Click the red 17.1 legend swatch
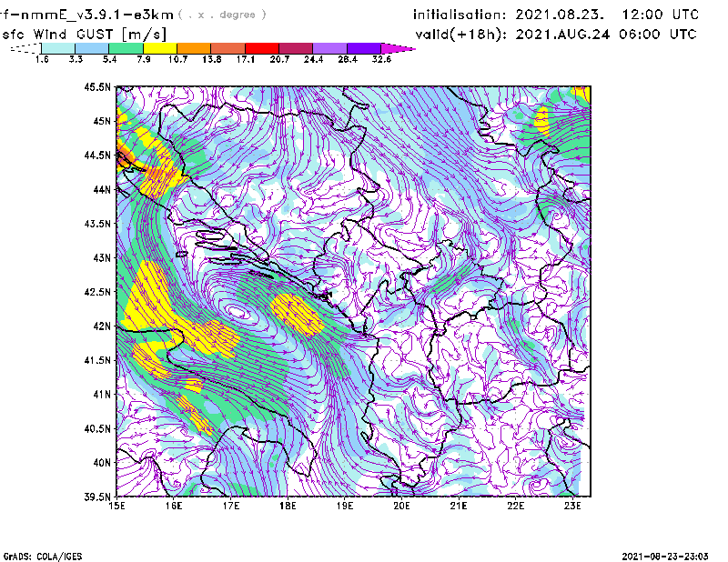Image resolution: width=728 pixels, height=562 pixels. (x=262, y=48)
